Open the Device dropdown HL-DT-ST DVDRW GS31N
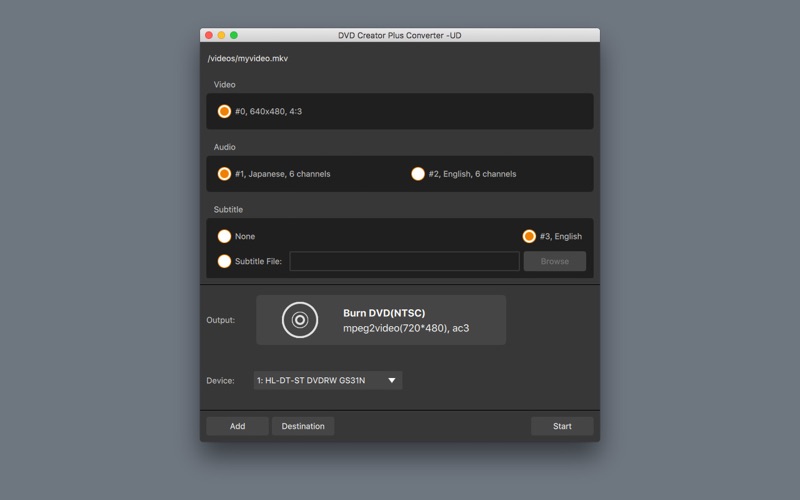 [328, 380]
